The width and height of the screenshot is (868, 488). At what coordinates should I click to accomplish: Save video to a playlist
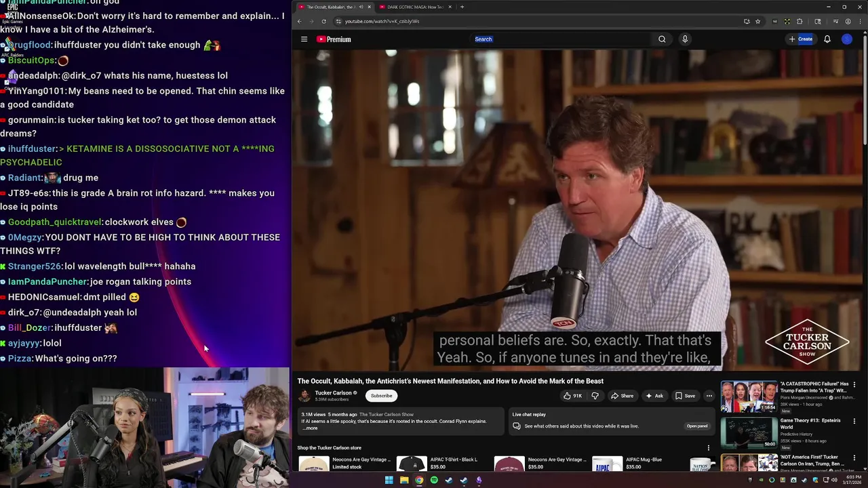686,396
